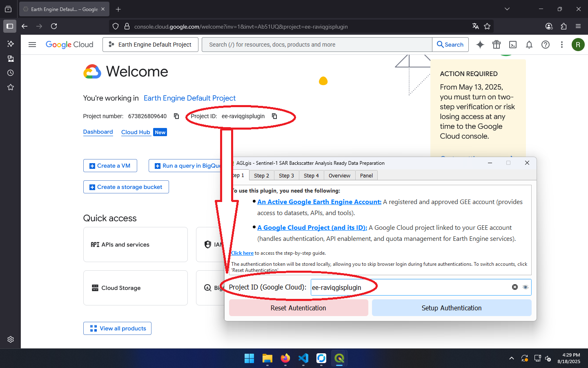
Task: Copy the project number to clipboard
Action: [x=176, y=116]
